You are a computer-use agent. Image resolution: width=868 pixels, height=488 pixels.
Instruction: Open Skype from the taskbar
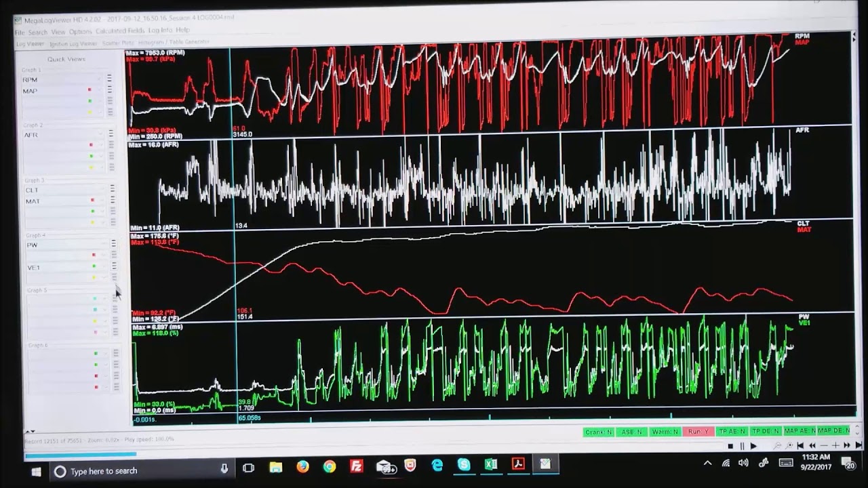coord(464,464)
